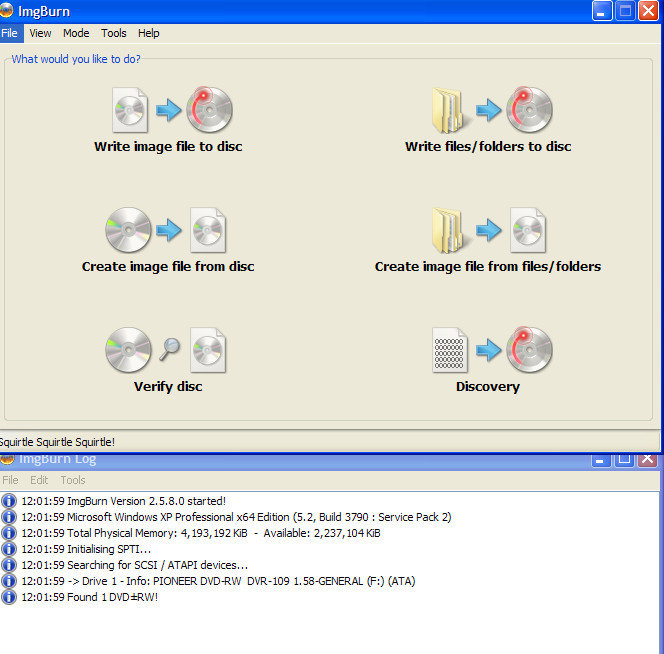Select the Total Physical Memory log line
Image resolution: width=664 pixels, height=654 pixels.
click(x=201, y=533)
